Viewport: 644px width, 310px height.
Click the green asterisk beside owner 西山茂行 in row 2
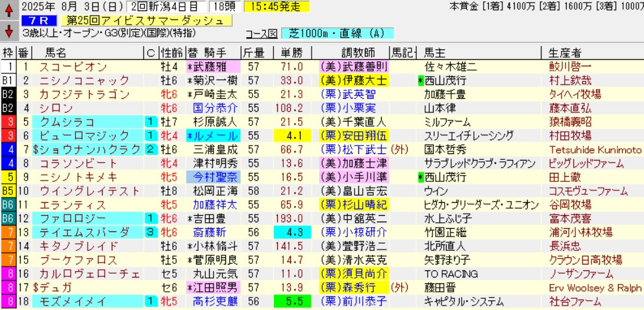(421, 81)
